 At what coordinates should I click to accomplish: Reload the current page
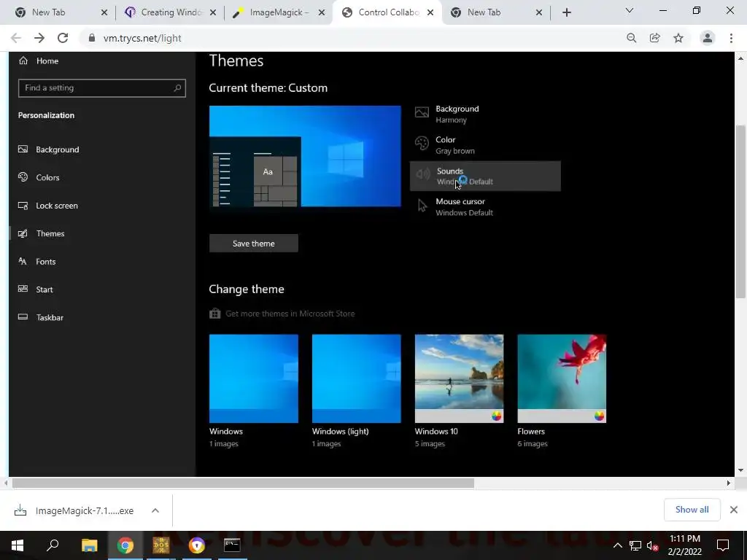[x=63, y=38]
